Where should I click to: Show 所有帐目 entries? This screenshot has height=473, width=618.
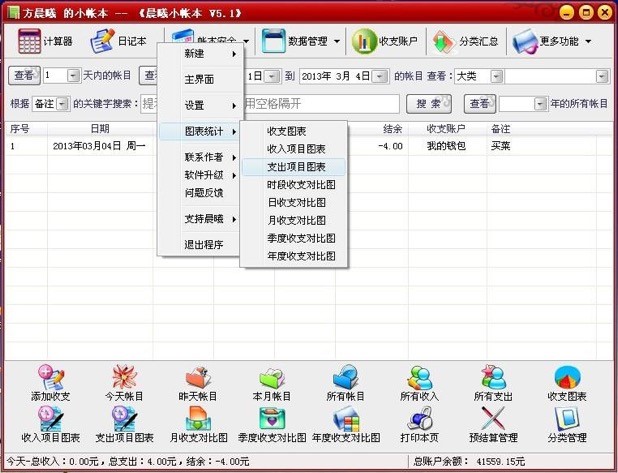(x=345, y=383)
